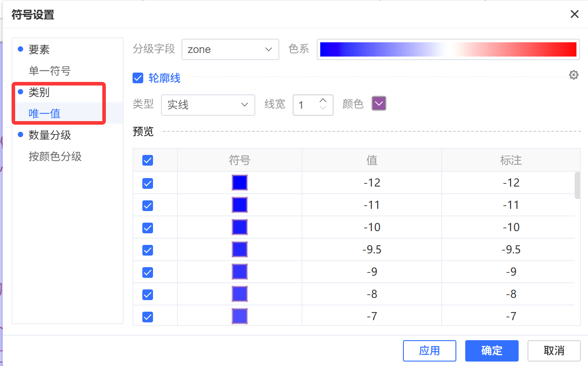
Task: Click the preview table vertical scrollbar
Action: (577, 185)
